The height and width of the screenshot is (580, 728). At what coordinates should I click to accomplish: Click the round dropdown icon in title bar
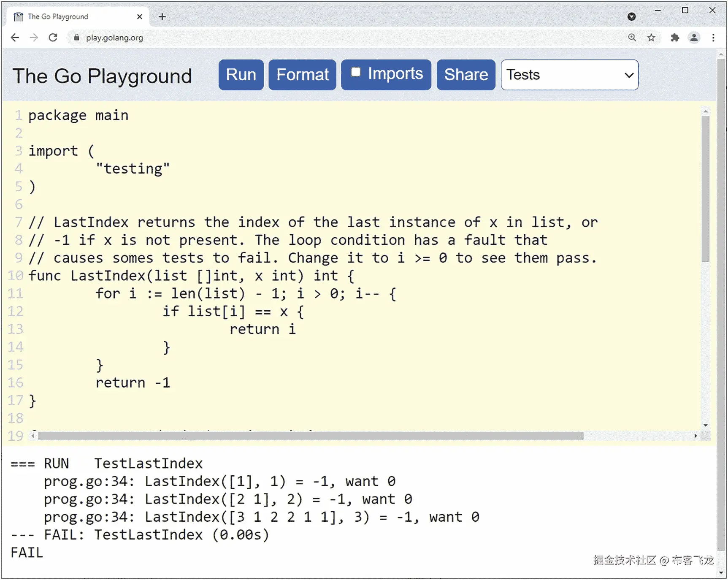[631, 16]
